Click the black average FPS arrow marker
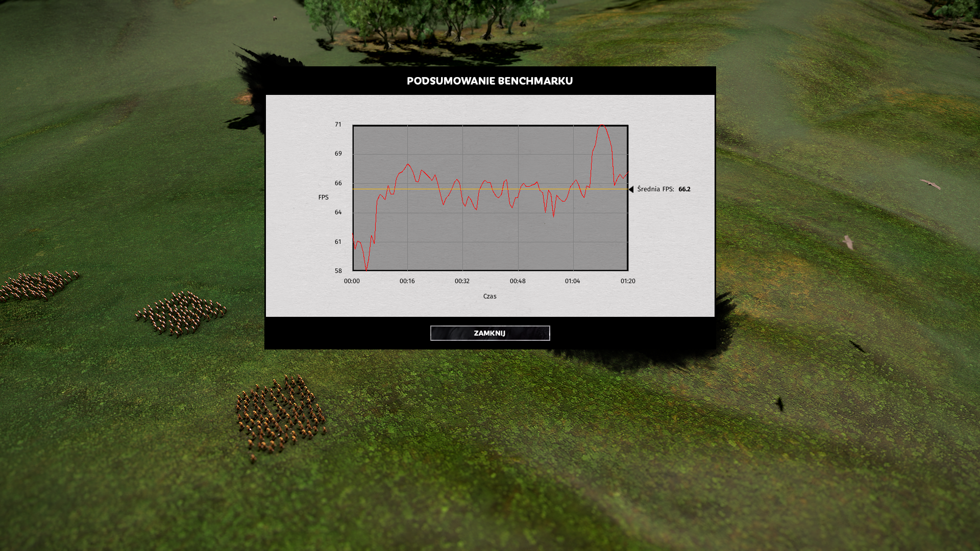 pos(631,189)
